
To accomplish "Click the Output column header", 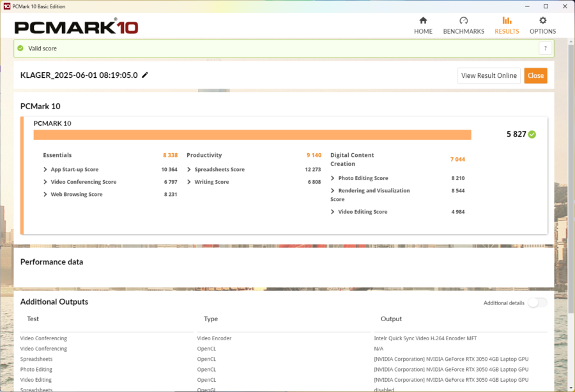I will tap(391, 319).
